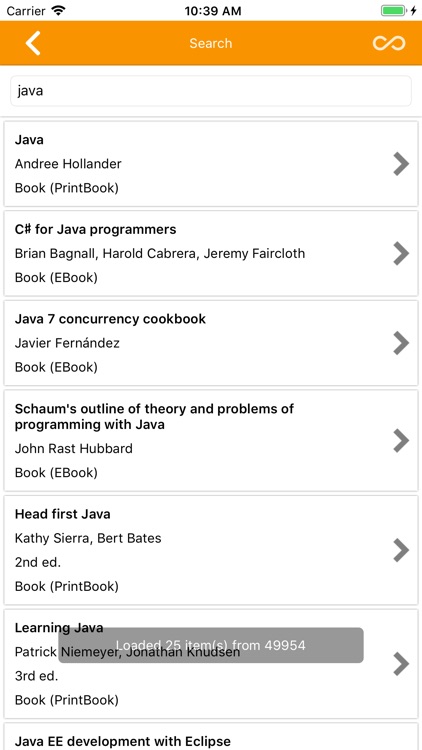Open chevron for Java 7 concurrency cookbook
The image size is (422, 750).
[x=401, y=343]
